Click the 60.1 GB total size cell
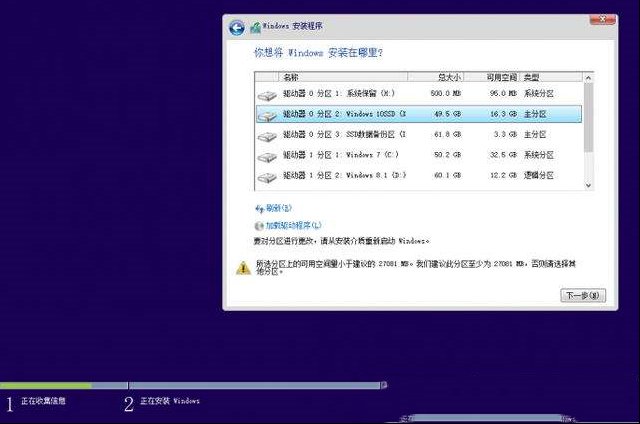The height and width of the screenshot is (424, 640). [447, 175]
